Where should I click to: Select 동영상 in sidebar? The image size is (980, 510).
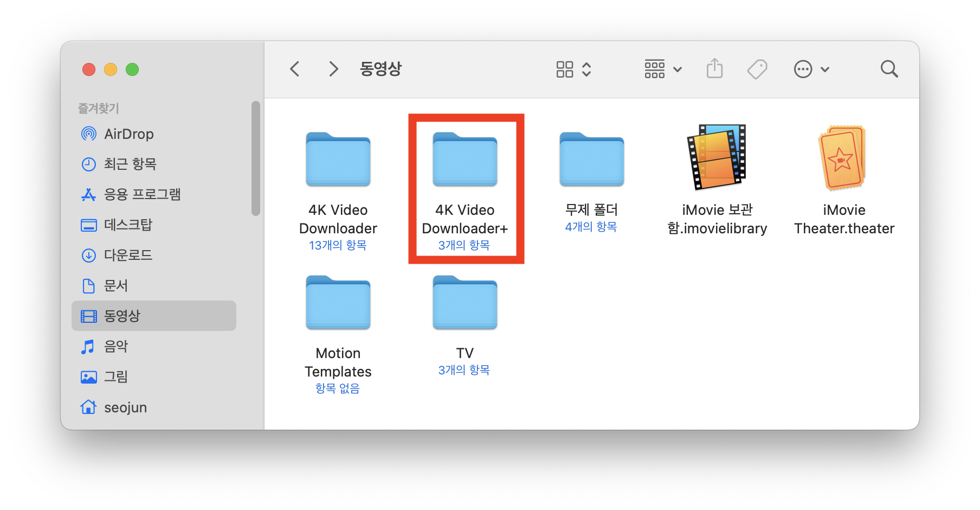click(x=154, y=316)
